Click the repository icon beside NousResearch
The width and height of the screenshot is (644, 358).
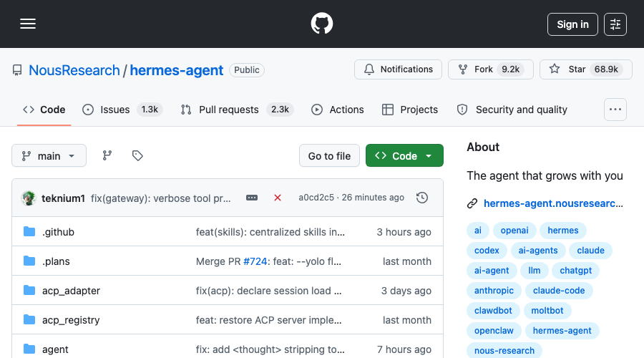[x=17, y=70]
